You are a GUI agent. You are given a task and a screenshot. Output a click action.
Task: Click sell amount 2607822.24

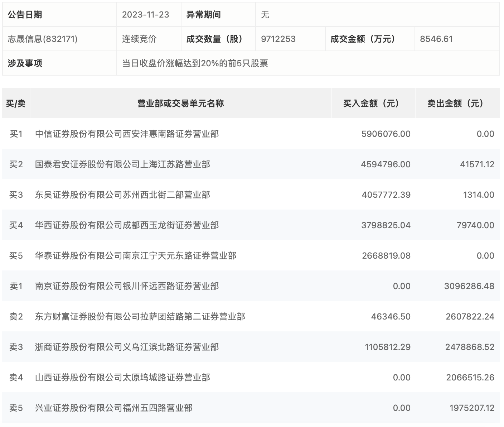[x=470, y=317]
